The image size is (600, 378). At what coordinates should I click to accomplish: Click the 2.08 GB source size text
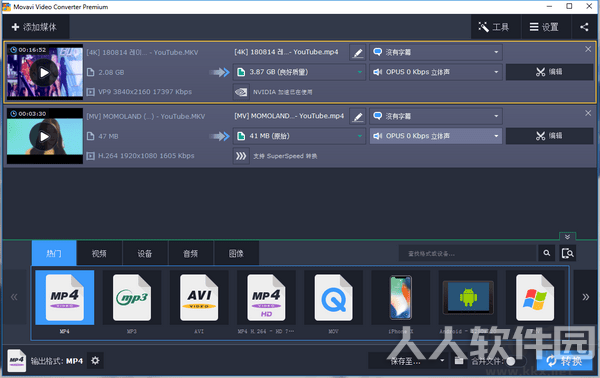click(x=111, y=72)
